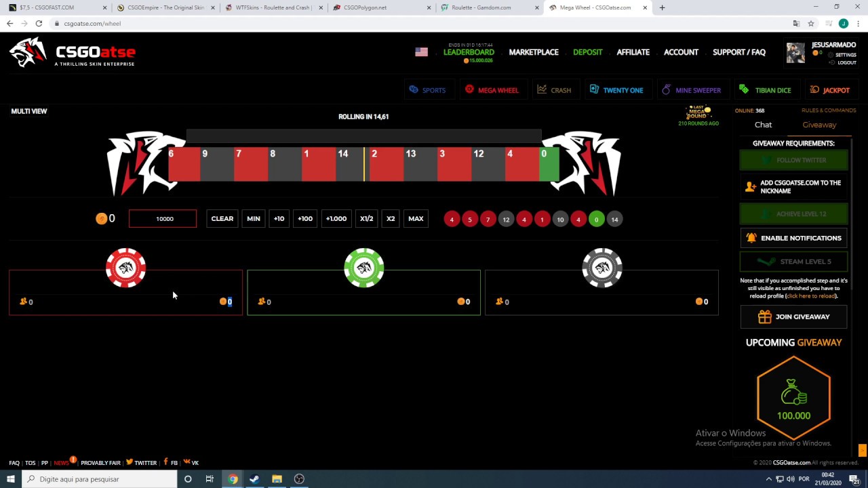
Task: Switch to the Roulette - Gamdom.com tab
Action: point(489,7)
